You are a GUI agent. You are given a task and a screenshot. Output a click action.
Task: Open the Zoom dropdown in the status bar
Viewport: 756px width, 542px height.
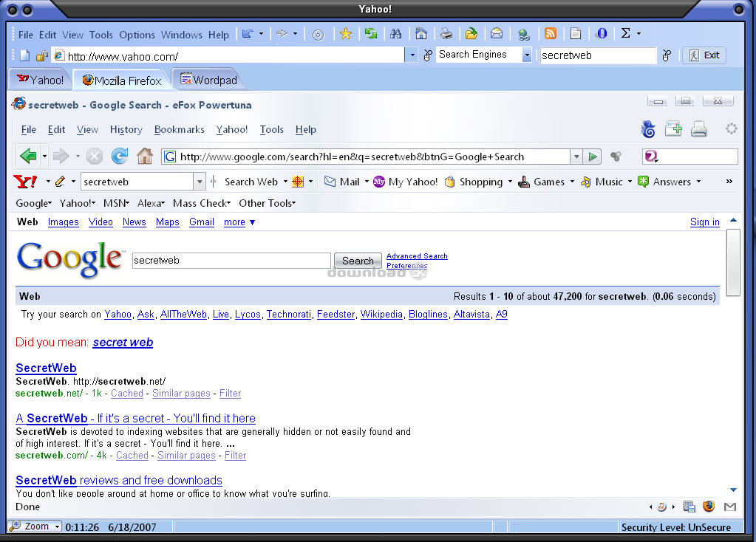coord(58,526)
